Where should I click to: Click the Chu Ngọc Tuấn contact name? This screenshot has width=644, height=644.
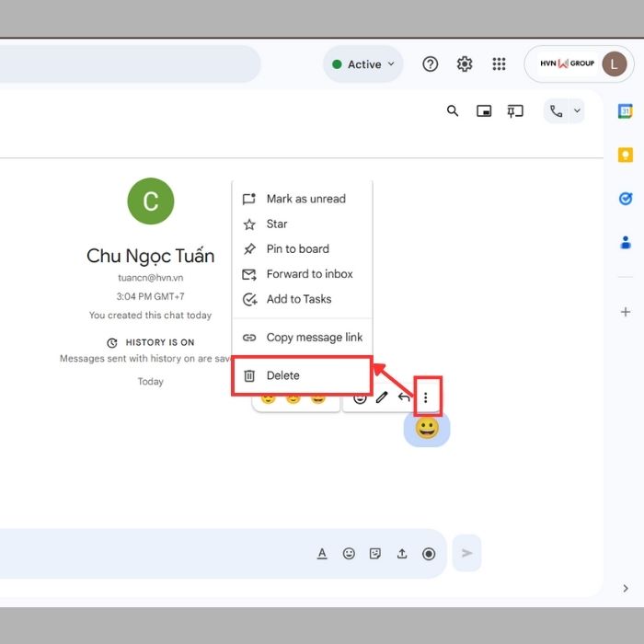click(x=150, y=256)
